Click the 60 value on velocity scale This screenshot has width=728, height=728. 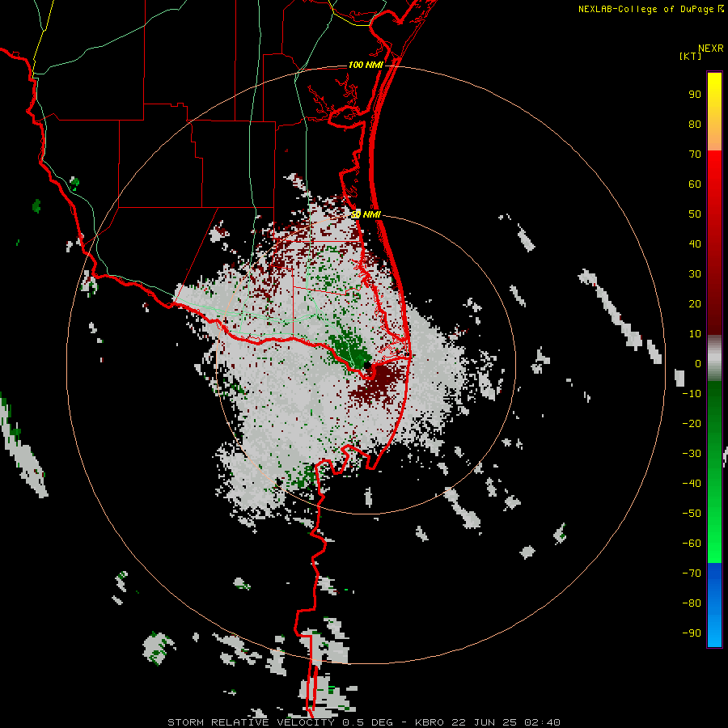pyautogui.click(x=695, y=184)
